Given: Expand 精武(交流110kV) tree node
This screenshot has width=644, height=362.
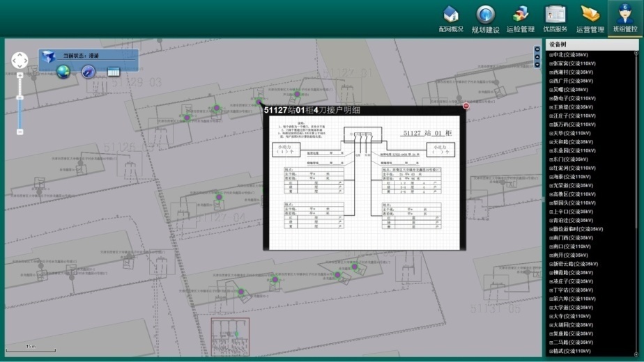Looking at the screenshot, I should [551, 351].
